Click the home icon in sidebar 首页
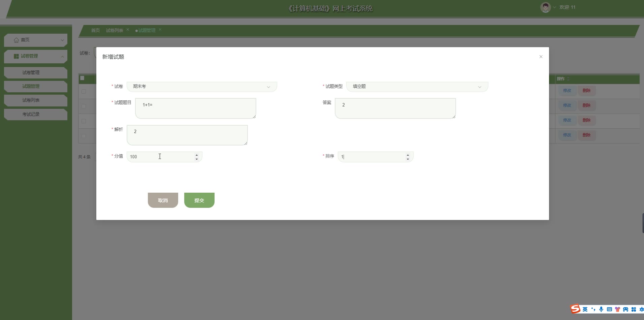The image size is (644, 320). 16,40
